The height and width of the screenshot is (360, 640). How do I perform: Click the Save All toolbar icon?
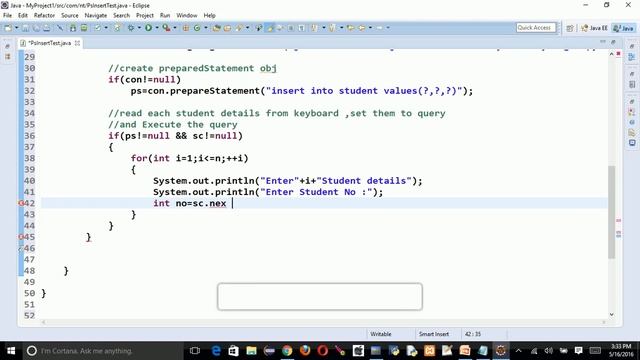coord(36,28)
